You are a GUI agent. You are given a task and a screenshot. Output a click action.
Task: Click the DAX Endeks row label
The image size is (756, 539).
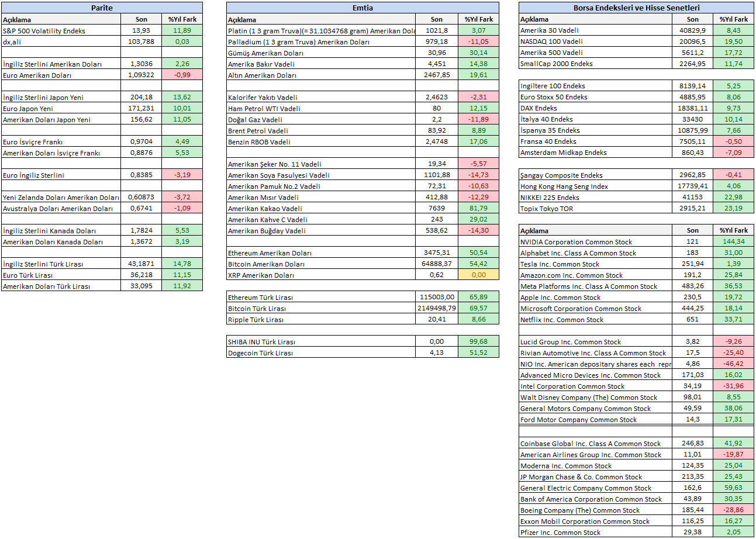(595, 108)
